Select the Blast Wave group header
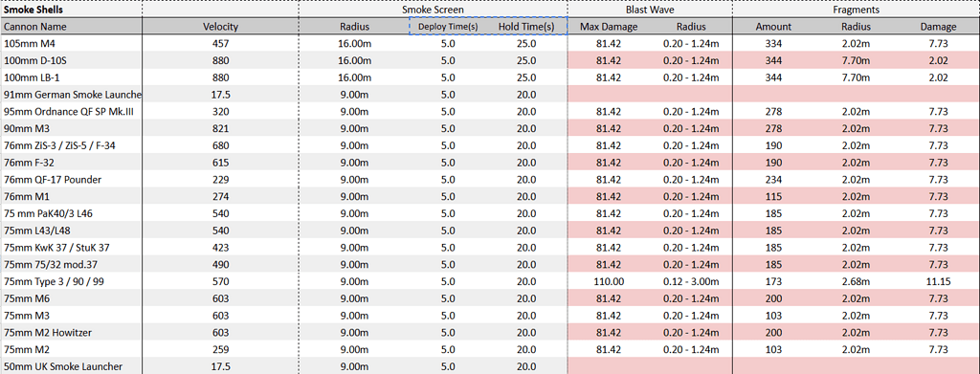Viewport: 980px width, 374px height. tap(650, 10)
